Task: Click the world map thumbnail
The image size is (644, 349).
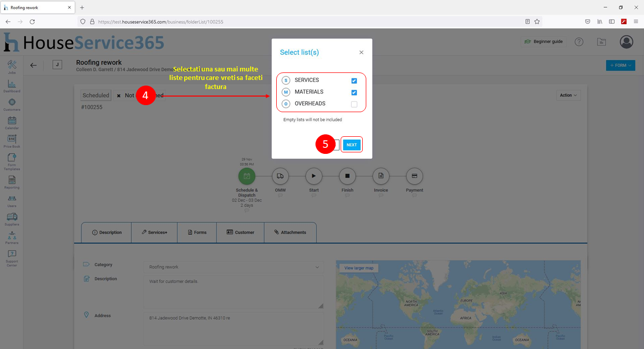Action: [x=458, y=304]
